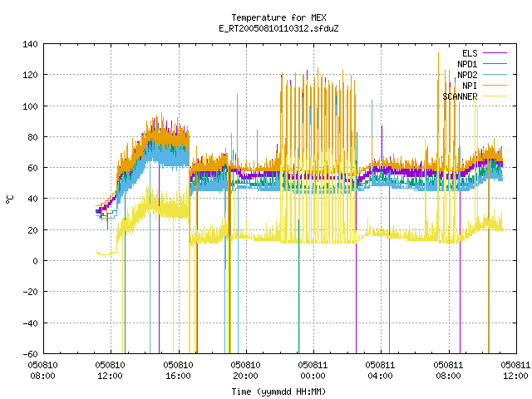
Task: Click the NPD2 legend label
Action: point(467,75)
